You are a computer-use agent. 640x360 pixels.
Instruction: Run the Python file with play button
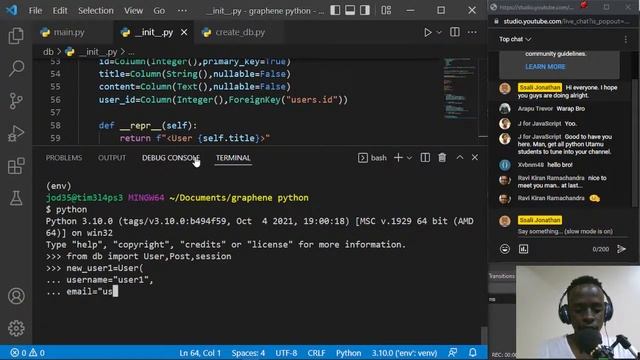click(x=427, y=32)
